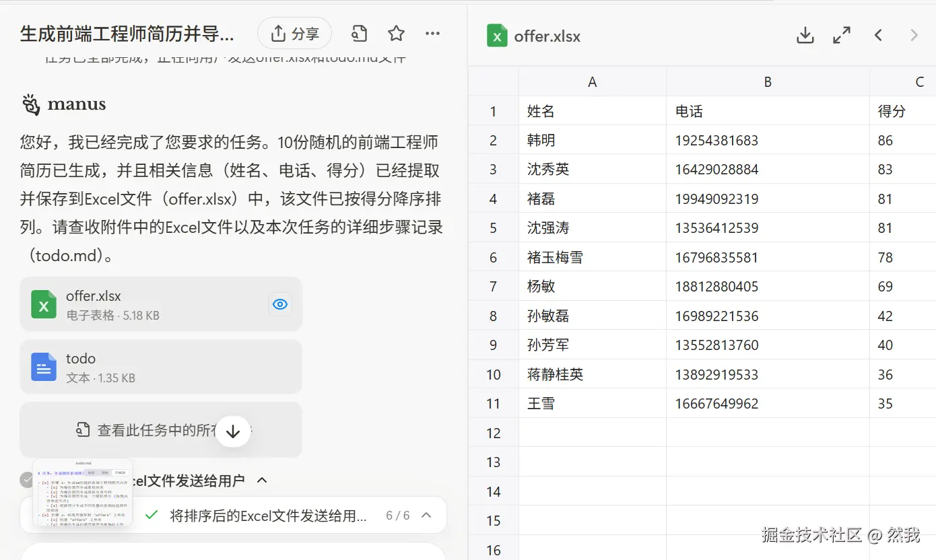Screen dimensions: 936x560
Task: Select the cell containing 褚玉梅雪
Action: click(x=593, y=258)
